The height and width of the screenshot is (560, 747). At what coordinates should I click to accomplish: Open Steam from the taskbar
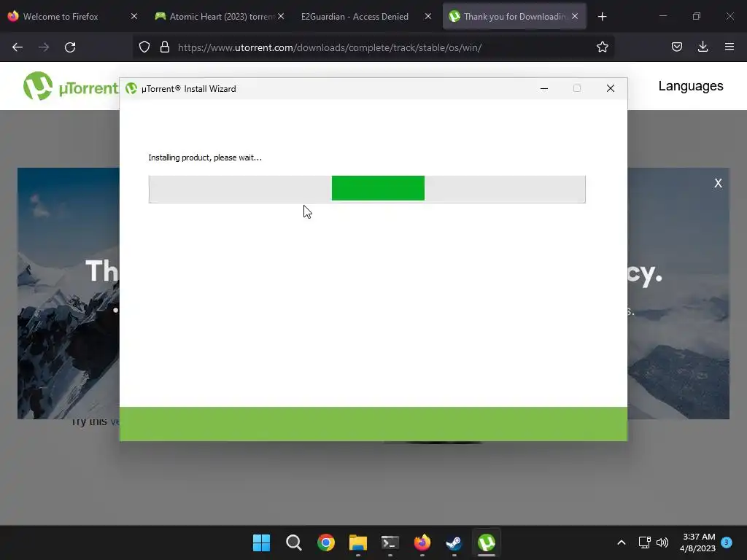tap(454, 542)
